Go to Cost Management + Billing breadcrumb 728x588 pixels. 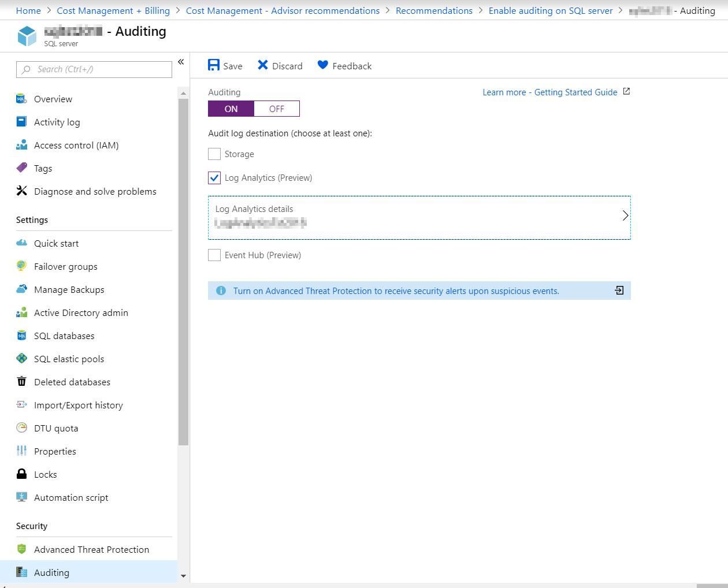tap(113, 10)
